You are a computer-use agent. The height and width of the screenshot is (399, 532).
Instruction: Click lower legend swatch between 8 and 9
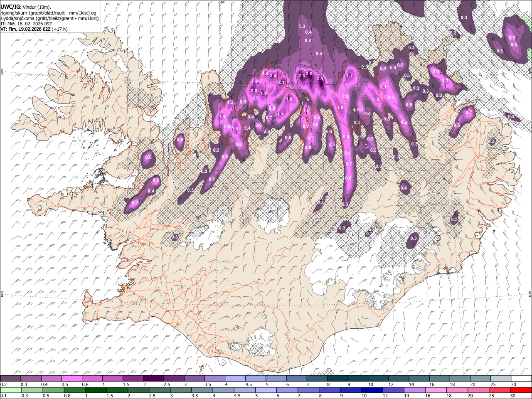coord(330,390)
